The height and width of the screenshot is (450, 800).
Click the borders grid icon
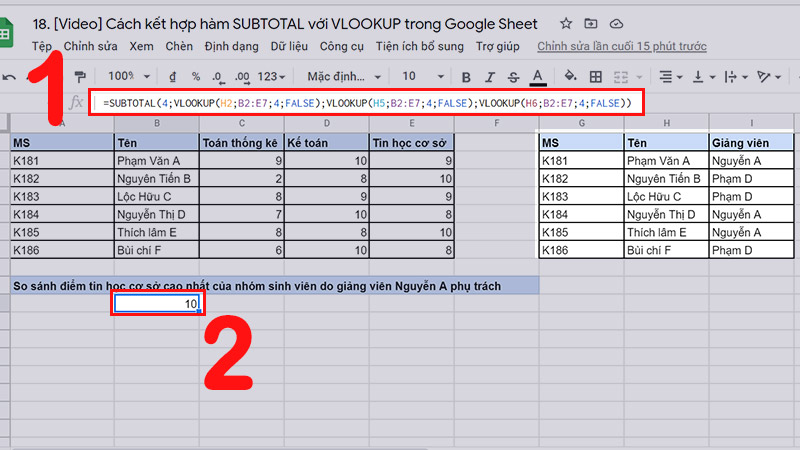pyautogui.click(x=596, y=76)
